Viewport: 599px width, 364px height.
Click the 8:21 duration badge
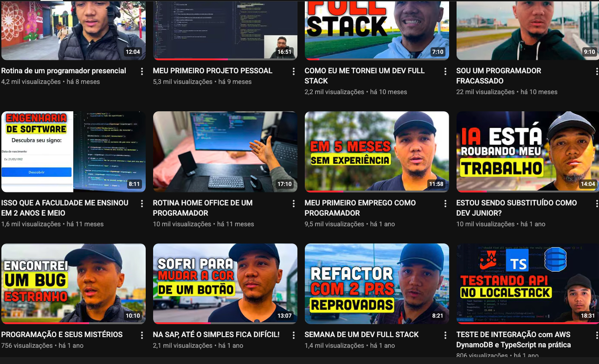point(438,316)
